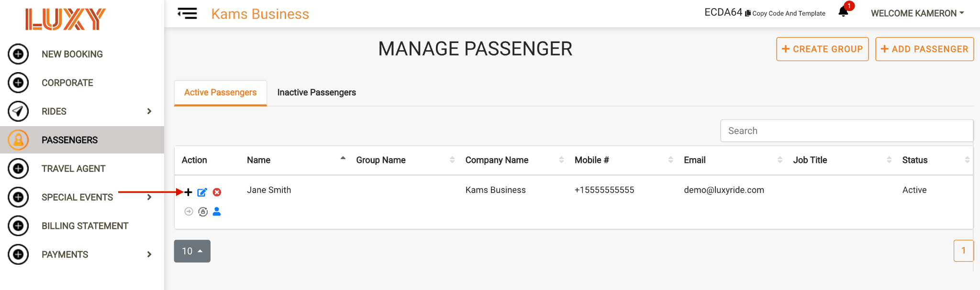Click the email 'demo@luxyride.com'
980x290 pixels.
(724, 190)
